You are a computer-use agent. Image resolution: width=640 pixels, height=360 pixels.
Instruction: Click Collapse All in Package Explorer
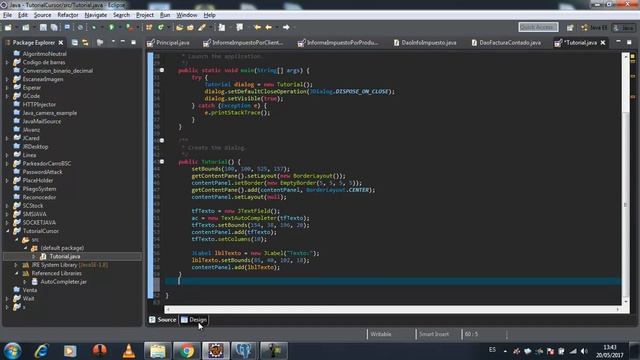point(75,42)
